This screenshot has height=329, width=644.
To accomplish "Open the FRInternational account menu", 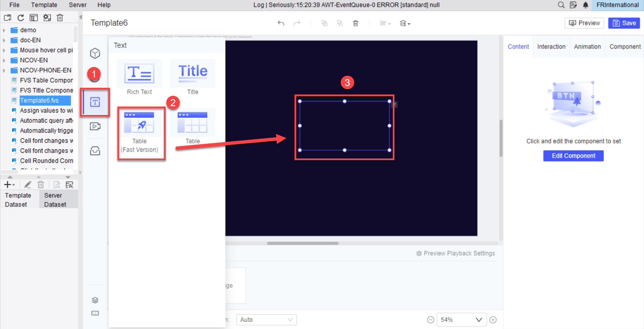I will tap(618, 5).
